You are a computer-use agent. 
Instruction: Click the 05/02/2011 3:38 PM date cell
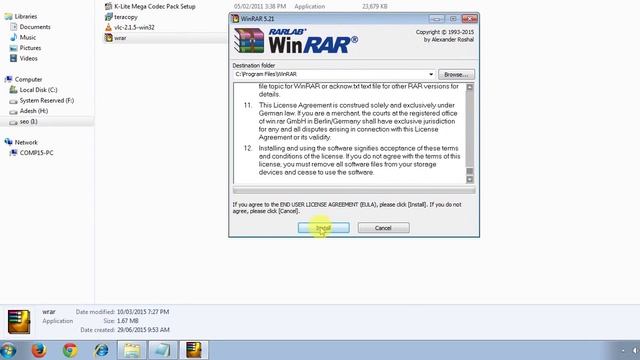pyautogui.click(x=260, y=7)
